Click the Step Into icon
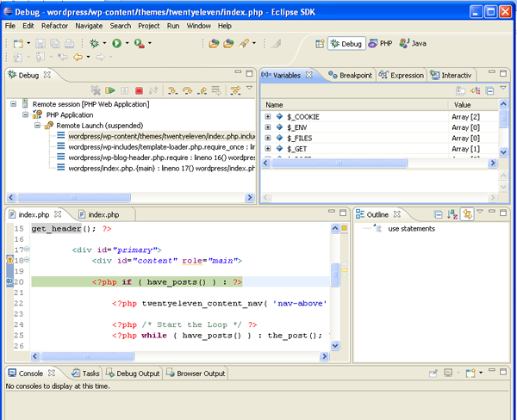Viewport: 517px width, 420px height. pyautogui.click(x=172, y=90)
